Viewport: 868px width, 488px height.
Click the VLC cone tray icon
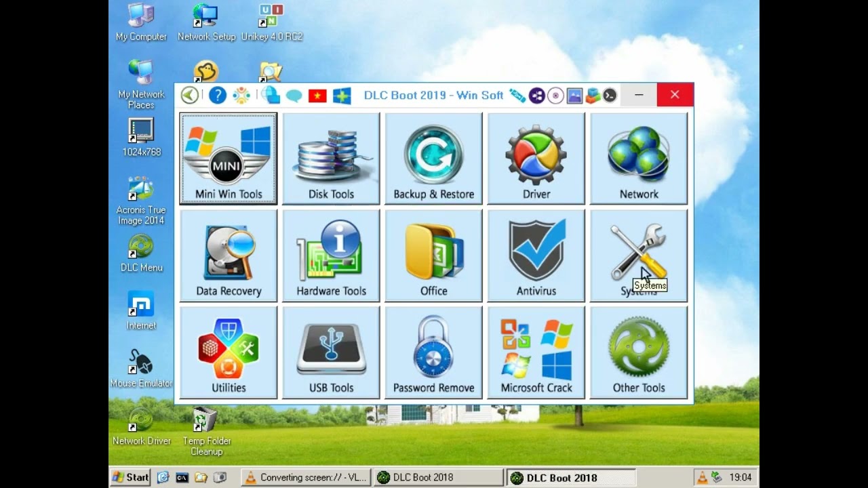(x=702, y=477)
